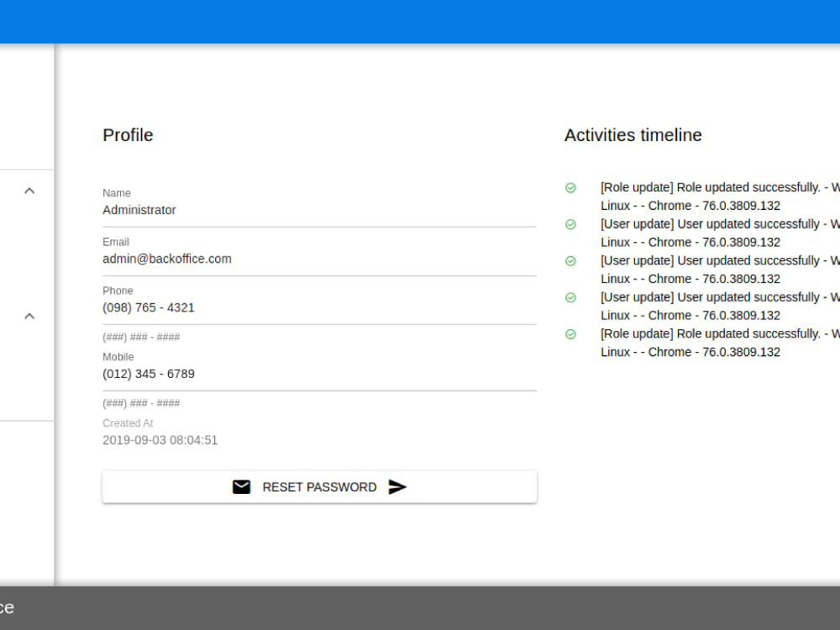Collapse the lower sidebar section chevron
The width and height of the screenshot is (840, 630).
tap(29, 316)
